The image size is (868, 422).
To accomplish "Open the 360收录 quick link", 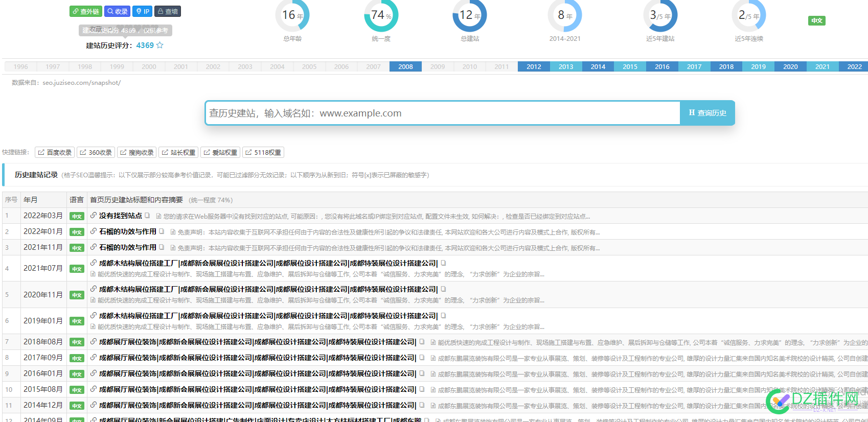I will 96,152.
